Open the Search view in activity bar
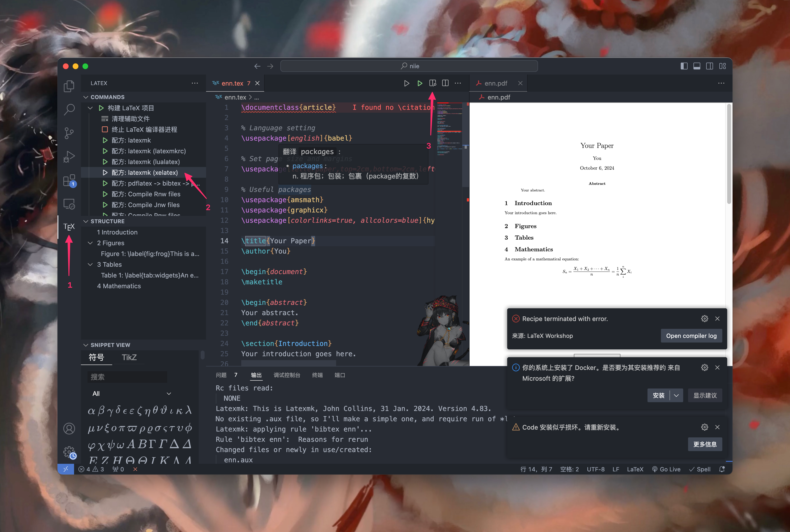 [x=69, y=110]
